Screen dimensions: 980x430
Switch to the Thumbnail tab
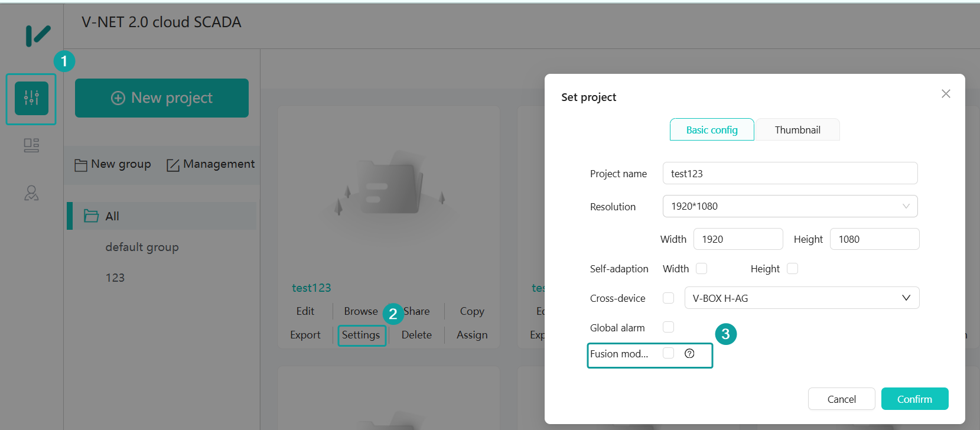(x=797, y=130)
